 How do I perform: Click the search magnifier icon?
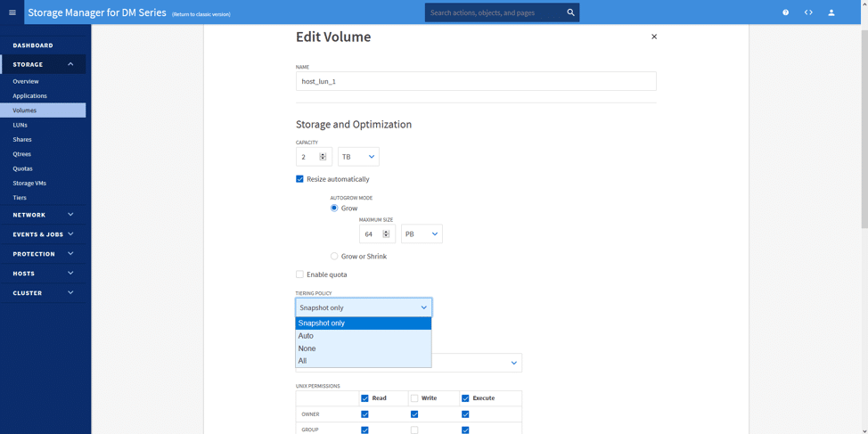pos(570,12)
